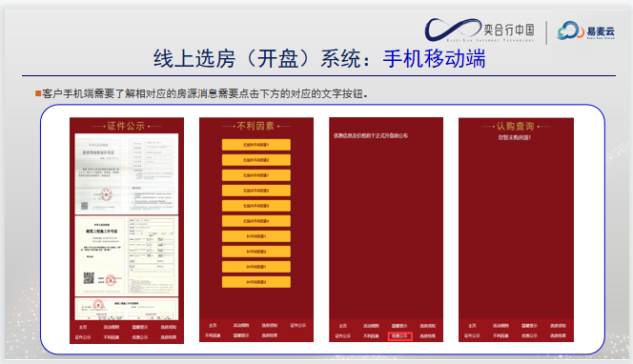Select 活动细则 tab on the 证件公示 phone screen

click(111, 327)
